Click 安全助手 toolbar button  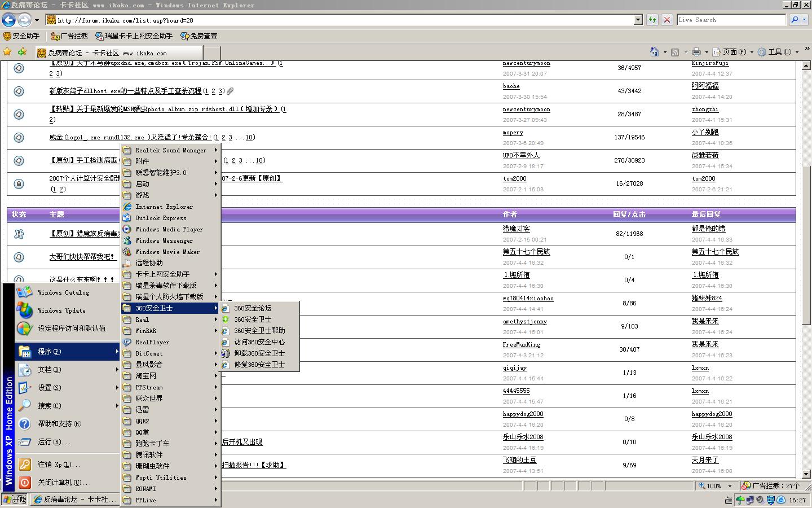click(x=22, y=36)
